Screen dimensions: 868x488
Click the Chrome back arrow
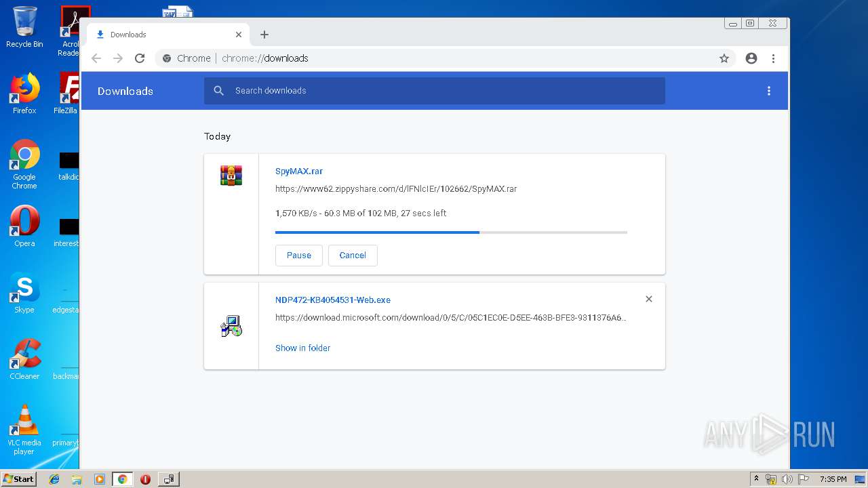(x=96, y=58)
